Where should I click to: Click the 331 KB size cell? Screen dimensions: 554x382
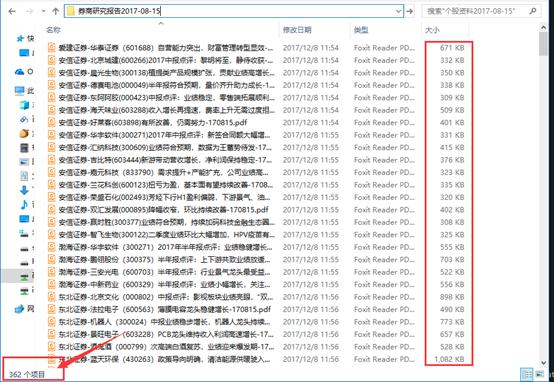[x=452, y=135]
